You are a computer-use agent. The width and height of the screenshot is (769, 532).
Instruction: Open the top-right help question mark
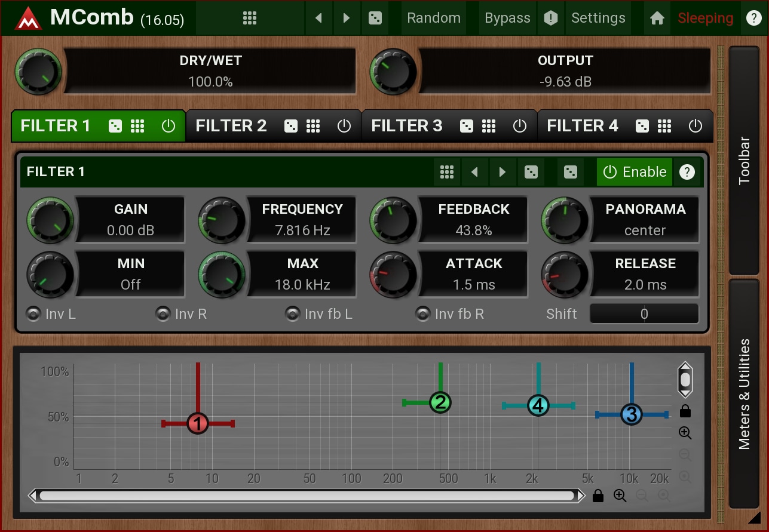754,18
